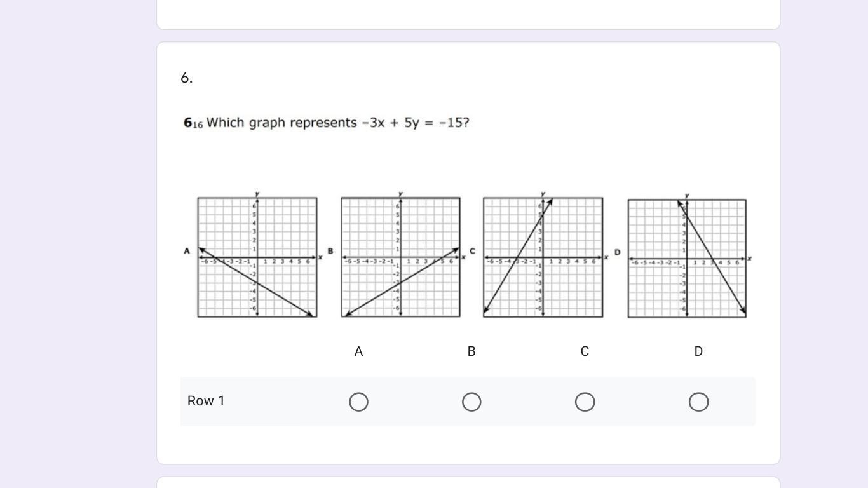The image size is (868, 488).
Task: Click the Row 1 label
Action: pos(206,401)
